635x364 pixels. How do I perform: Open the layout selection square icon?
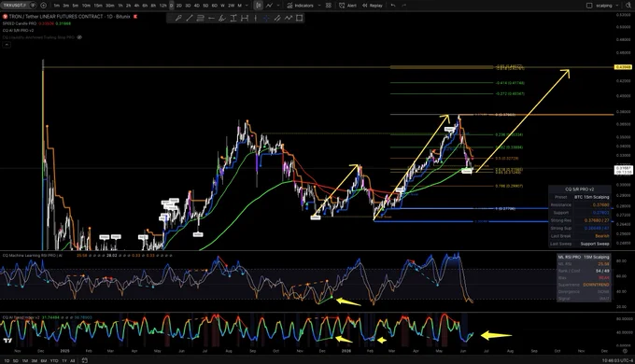coord(589,6)
